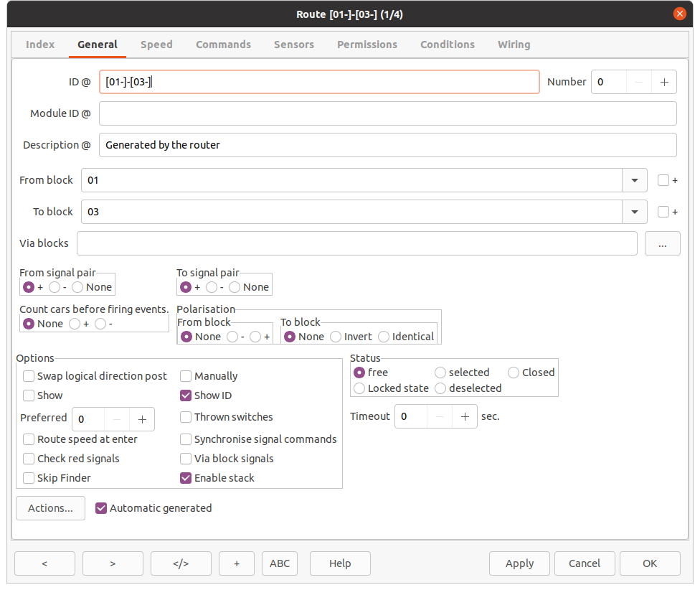Click the next route '>' button
The image size is (700, 590).
pos(113,563)
